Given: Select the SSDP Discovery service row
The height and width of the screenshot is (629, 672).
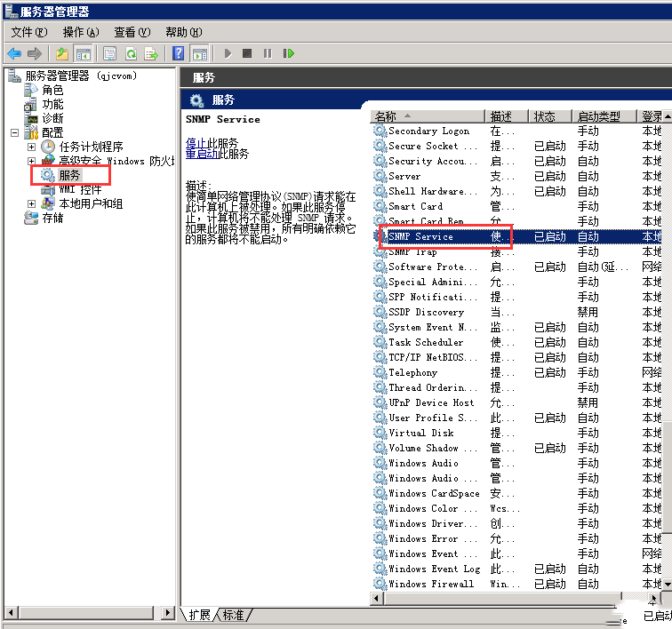Looking at the screenshot, I should (516, 312).
